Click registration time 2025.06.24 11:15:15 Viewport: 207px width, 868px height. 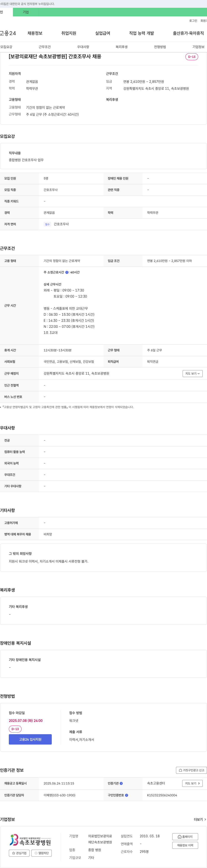tap(59, 783)
